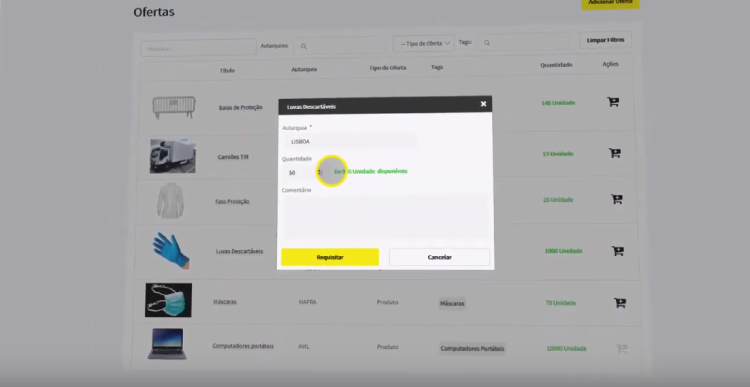Open the truck thumbnail image
The width and height of the screenshot is (750, 387).
tap(173, 156)
